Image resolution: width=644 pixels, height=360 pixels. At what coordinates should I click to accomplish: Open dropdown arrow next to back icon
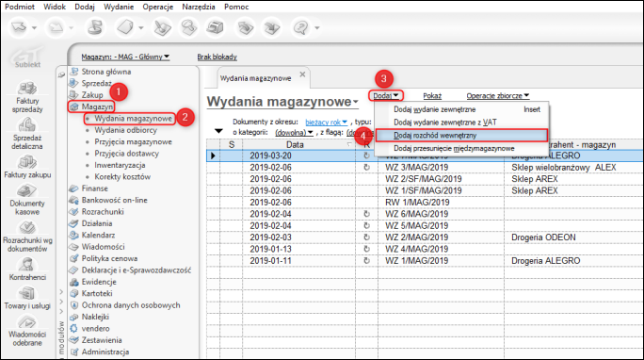coord(35,28)
